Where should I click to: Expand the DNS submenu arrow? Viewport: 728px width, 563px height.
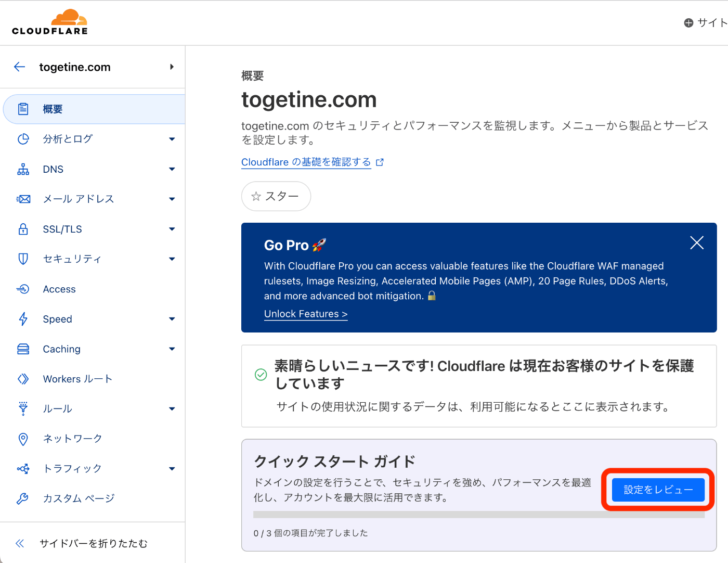pyautogui.click(x=172, y=169)
